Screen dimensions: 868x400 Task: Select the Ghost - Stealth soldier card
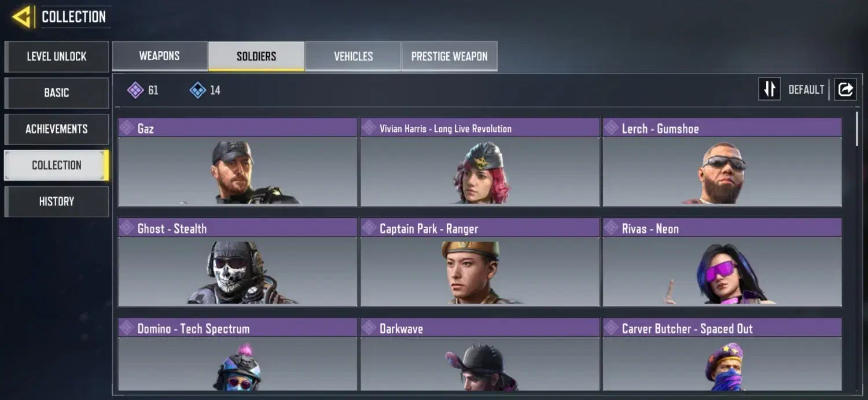tap(238, 262)
